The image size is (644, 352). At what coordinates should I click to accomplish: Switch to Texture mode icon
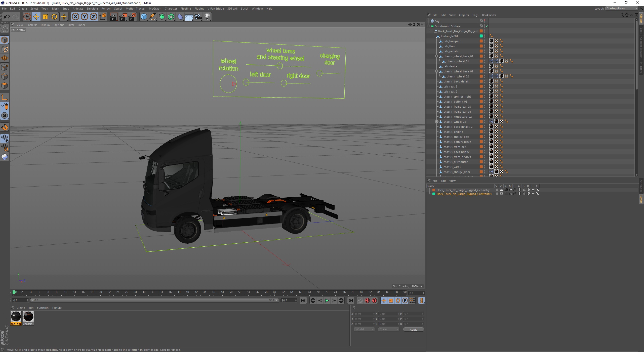click(x=5, y=49)
